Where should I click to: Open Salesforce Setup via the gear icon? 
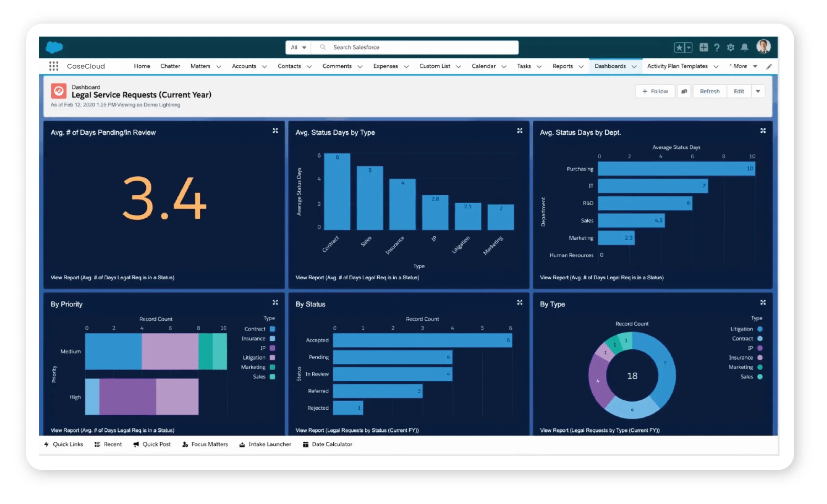coord(730,47)
